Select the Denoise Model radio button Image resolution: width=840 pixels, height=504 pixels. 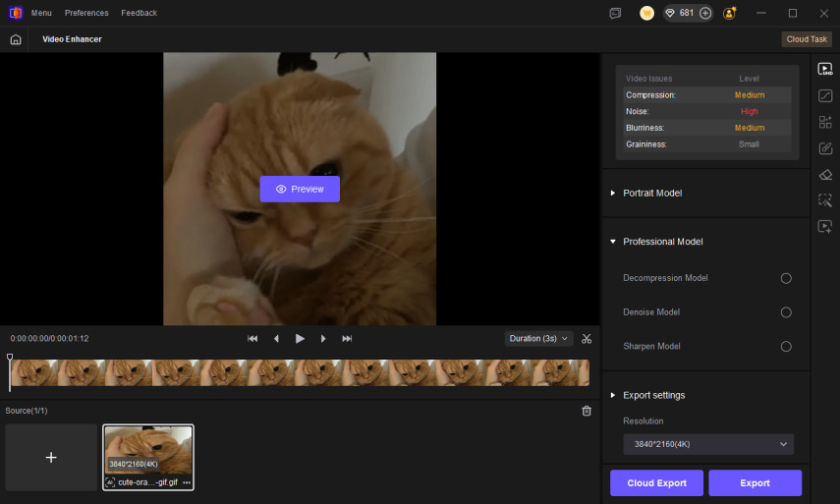coord(786,312)
